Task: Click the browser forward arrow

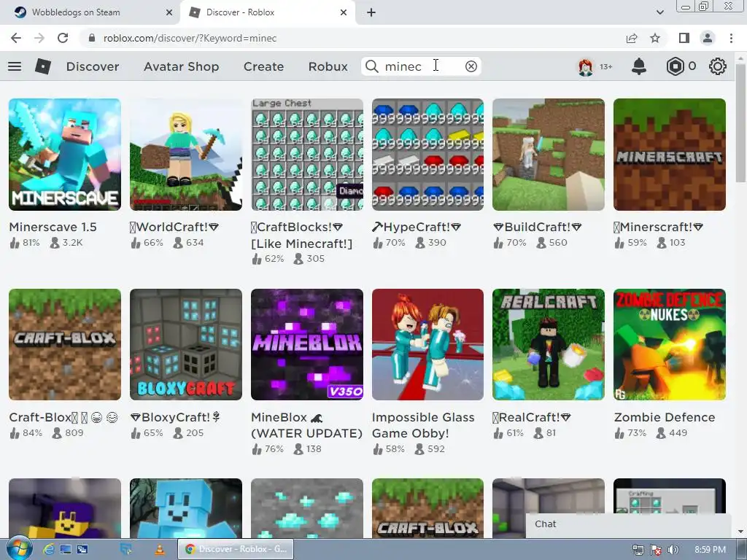Action: tap(39, 38)
